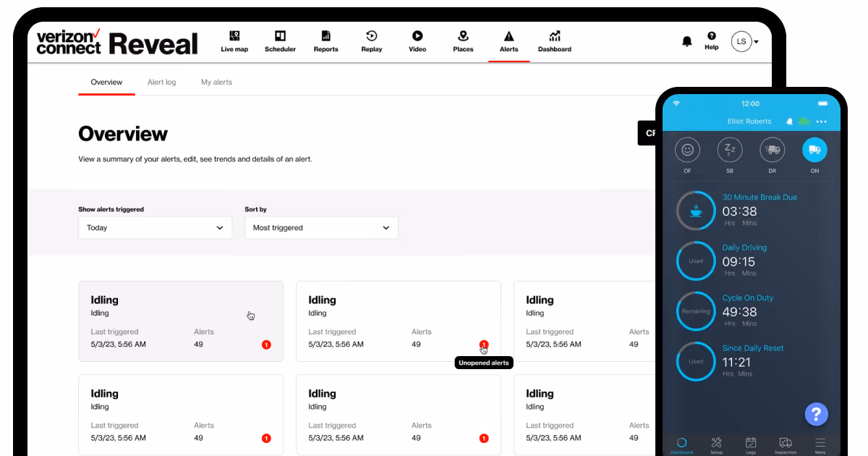Image resolution: width=868 pixels, height=456 pixels.
Task: Click the 12:00 clock in phone status bar
Action: pos(751,104)
